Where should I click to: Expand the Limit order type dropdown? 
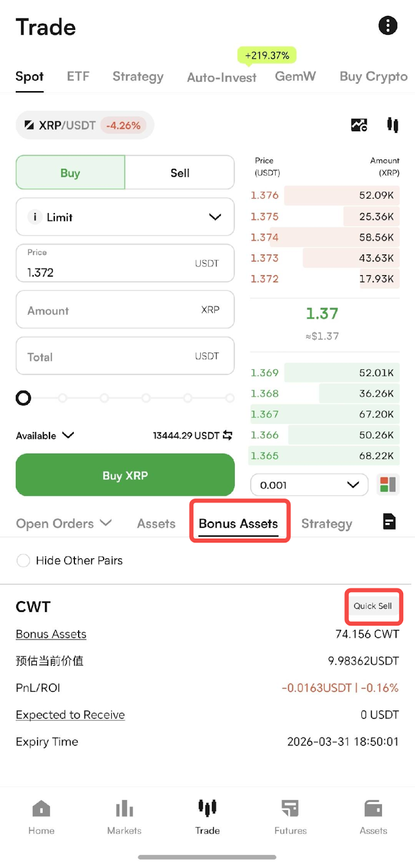[125, 217]
